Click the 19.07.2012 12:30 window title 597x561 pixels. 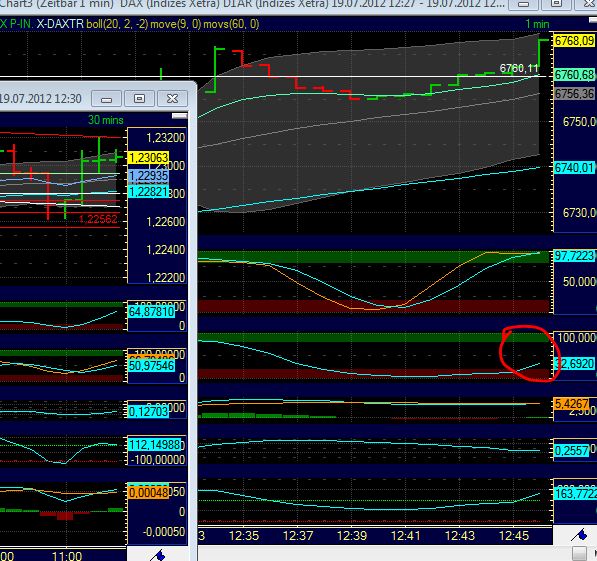point(40,99)
